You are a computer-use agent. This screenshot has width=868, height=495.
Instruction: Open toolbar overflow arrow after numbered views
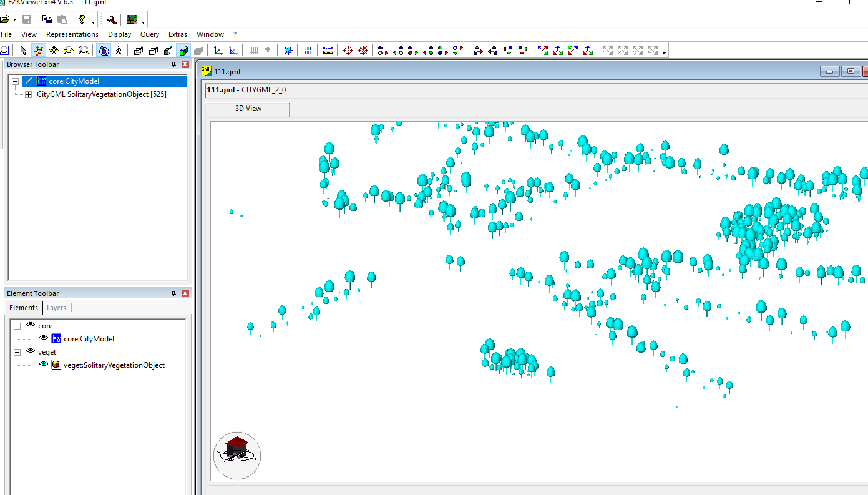coord(665,52)
